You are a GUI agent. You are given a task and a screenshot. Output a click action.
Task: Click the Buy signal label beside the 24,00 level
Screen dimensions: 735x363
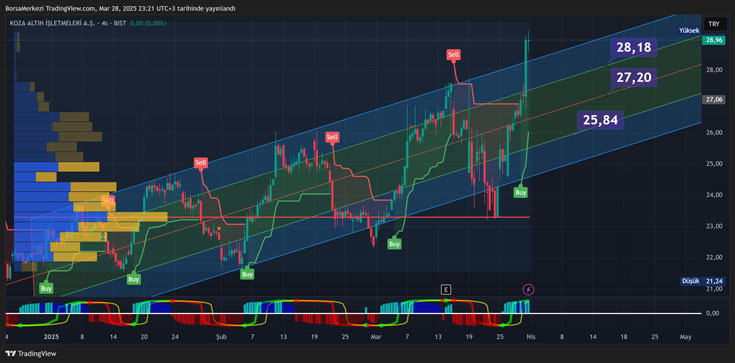pos(521,192)
